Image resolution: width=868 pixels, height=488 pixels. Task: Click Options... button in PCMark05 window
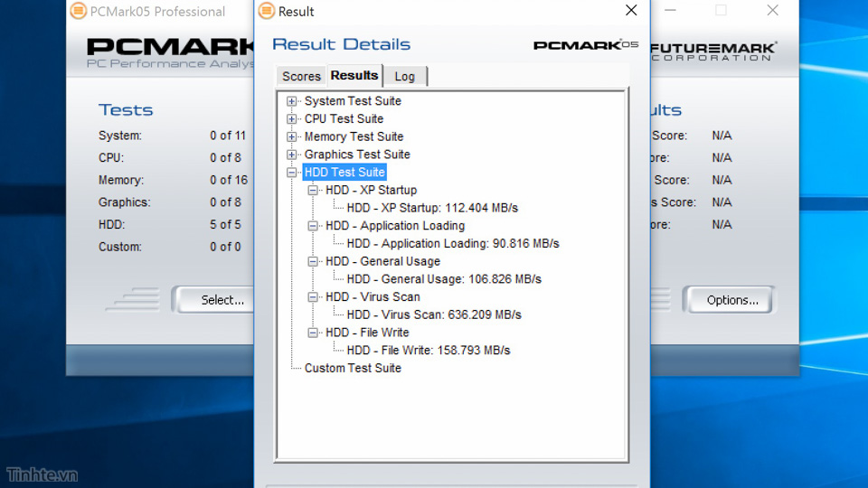[730, 300]
